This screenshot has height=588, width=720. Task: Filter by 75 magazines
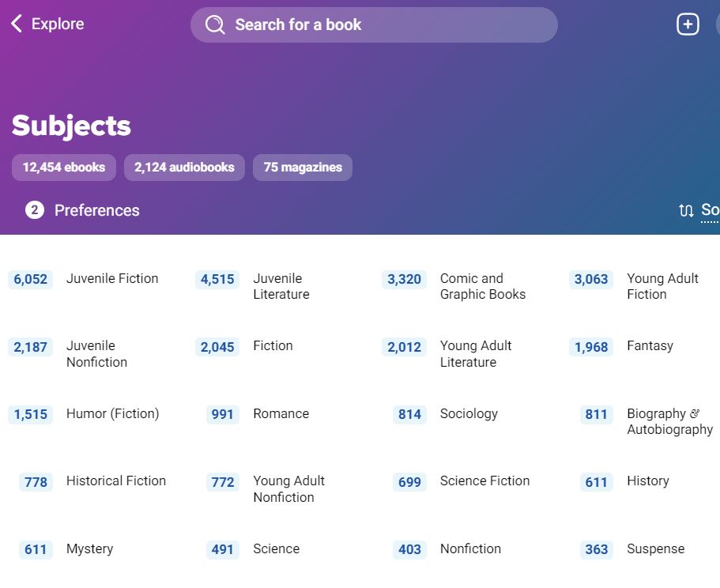(x=303, y=168)
